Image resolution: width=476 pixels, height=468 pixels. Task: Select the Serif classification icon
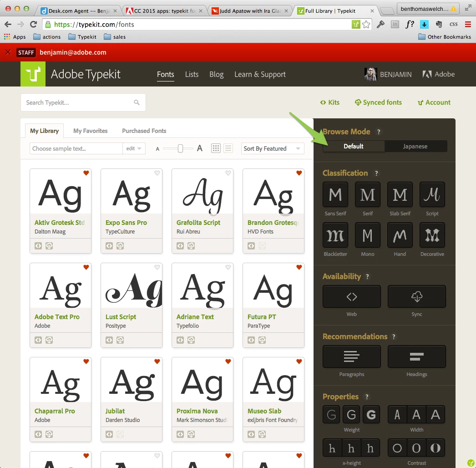pyautogui.click(x=368, y=194)
